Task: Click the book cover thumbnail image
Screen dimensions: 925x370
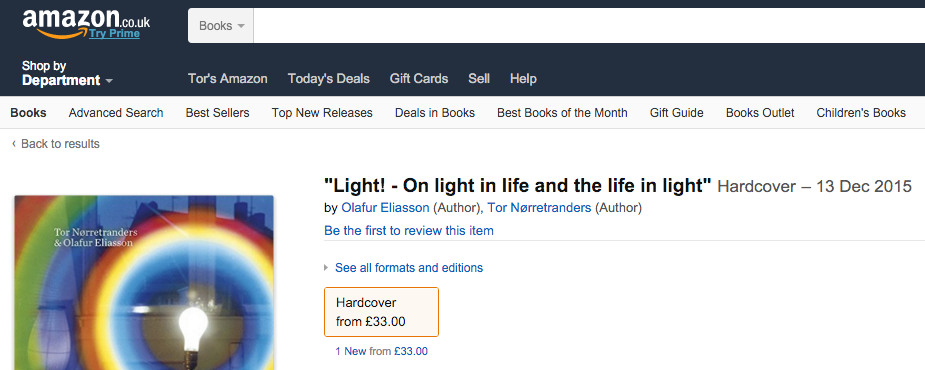Action: coord(144,283)
